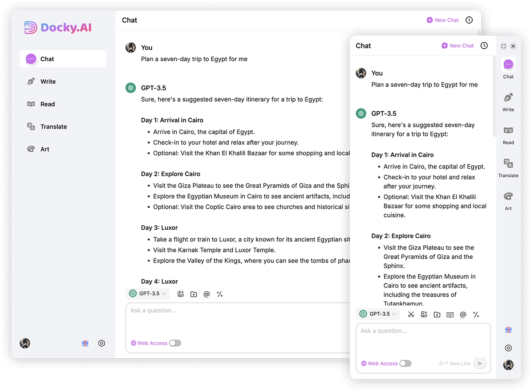Click the magic prompt sparkle icon in small chat
Screen dimensions: 532x392
(476, 314)
